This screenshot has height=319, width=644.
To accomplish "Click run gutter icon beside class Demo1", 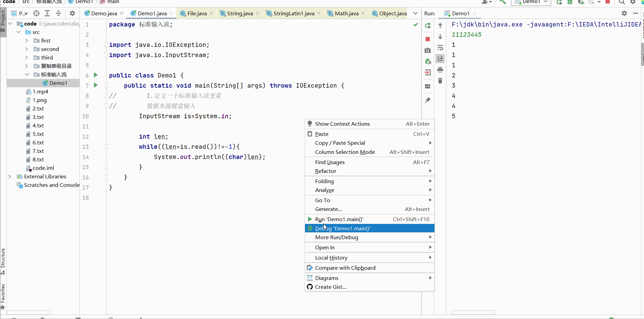I will tap(96, 75).
